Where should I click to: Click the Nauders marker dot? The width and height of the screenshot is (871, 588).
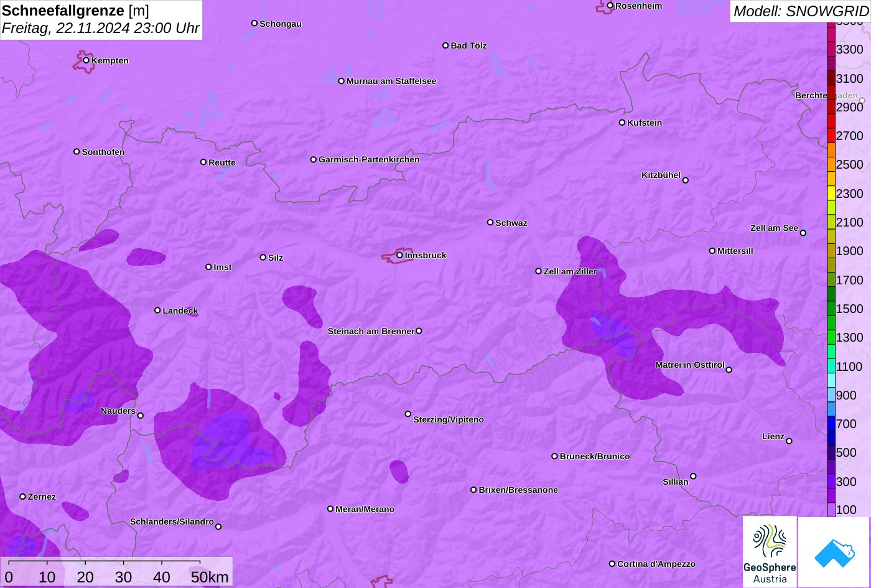tap(141, 416)
